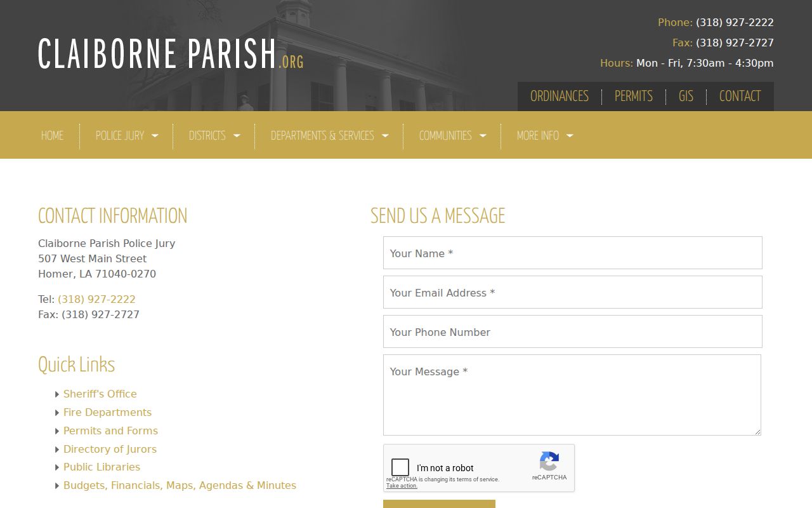
Task: Click the Contact Information heading
Action: click(113, 216)
